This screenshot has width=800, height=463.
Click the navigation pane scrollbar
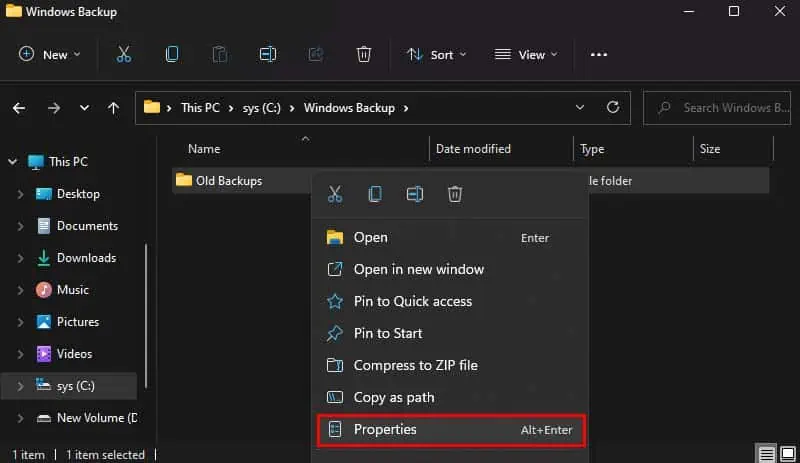coord(146,316)
